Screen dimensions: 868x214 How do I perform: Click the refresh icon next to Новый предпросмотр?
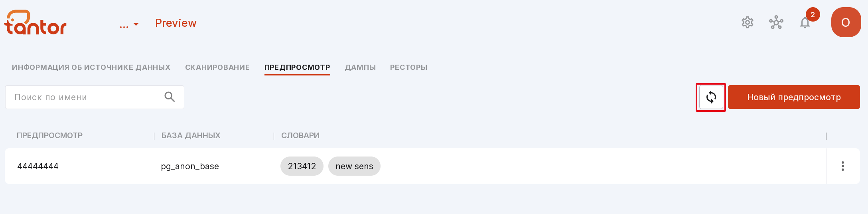click(711, 97)
